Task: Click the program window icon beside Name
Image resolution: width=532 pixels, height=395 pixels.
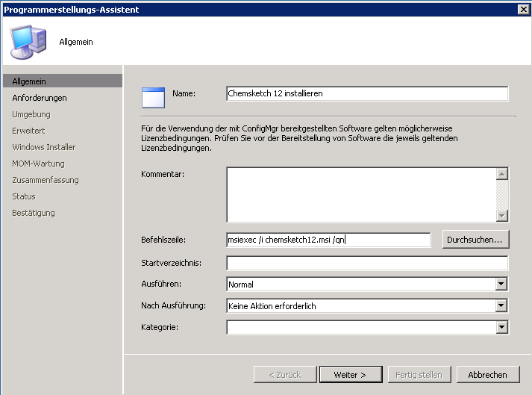Action: (153, 98)
